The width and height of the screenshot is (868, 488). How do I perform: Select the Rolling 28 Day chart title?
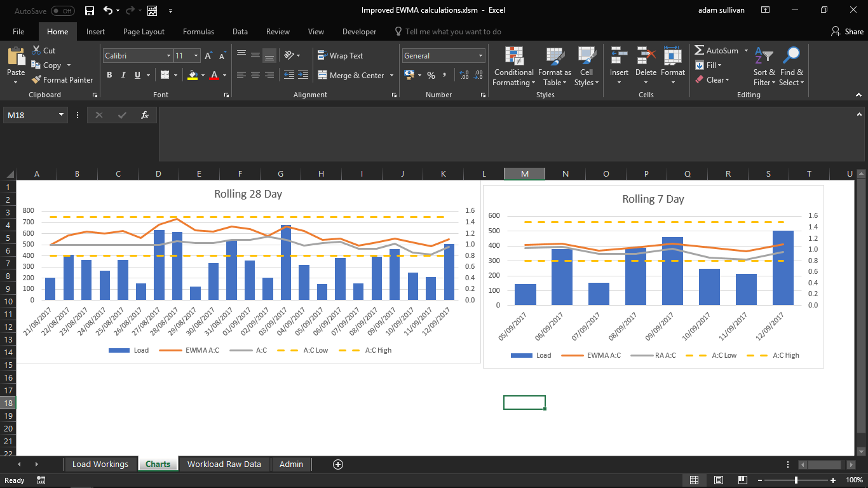(x=248, y=194)
